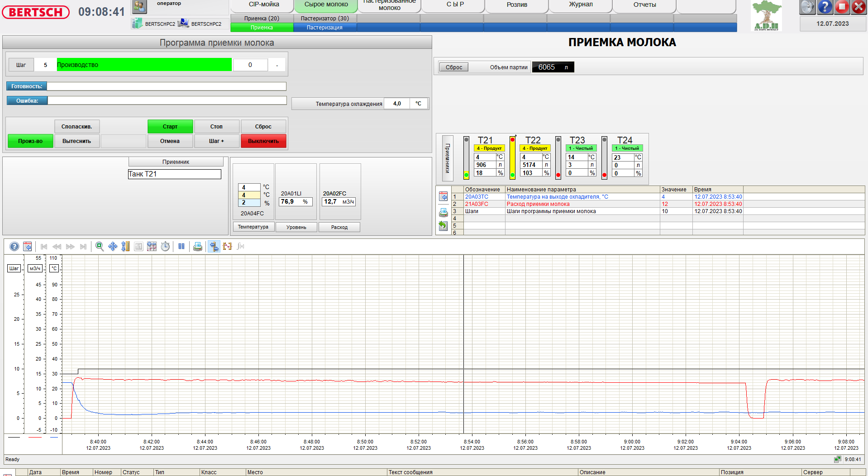
Task: Print the trend chart via printer icon
Action: (198, 247)
